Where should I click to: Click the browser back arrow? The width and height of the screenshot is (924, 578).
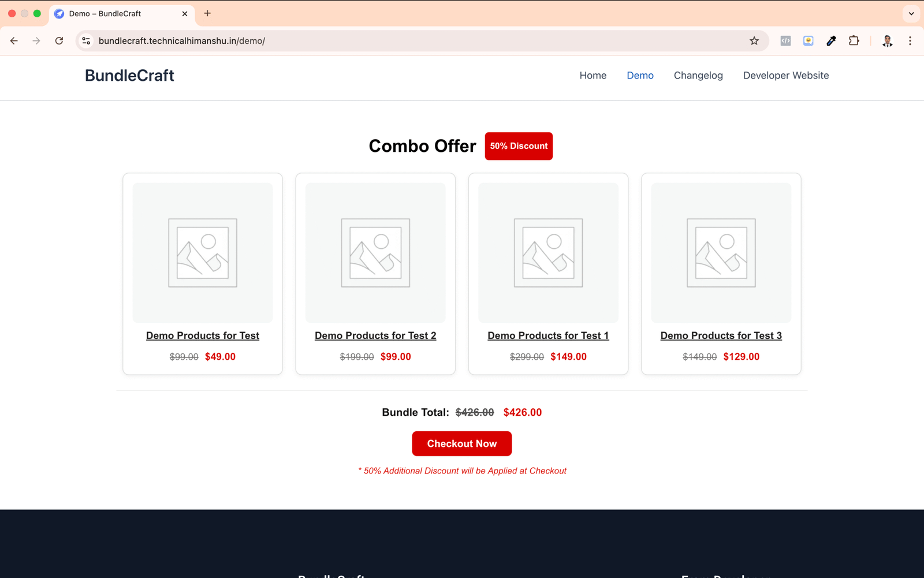(x=14, y=41)
